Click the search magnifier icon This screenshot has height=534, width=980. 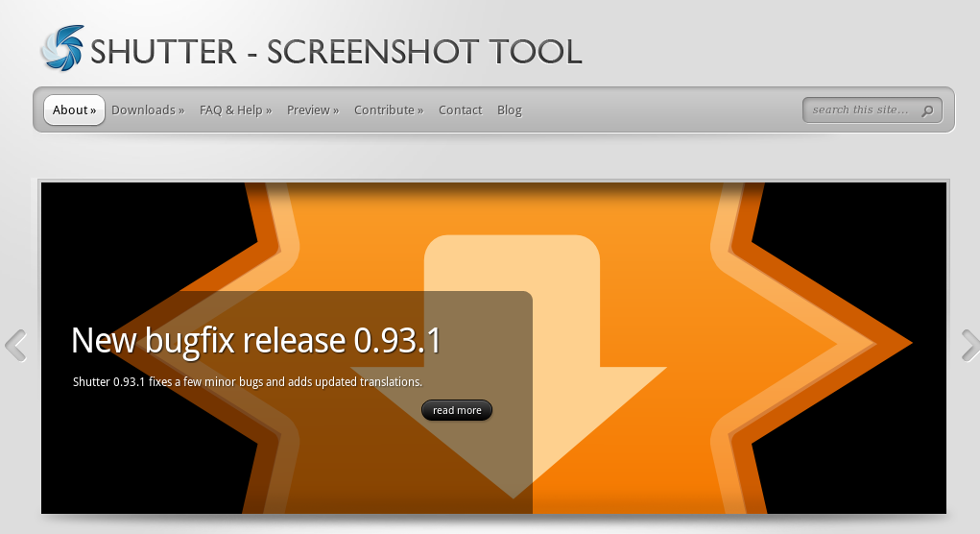(x=927, y=110)
